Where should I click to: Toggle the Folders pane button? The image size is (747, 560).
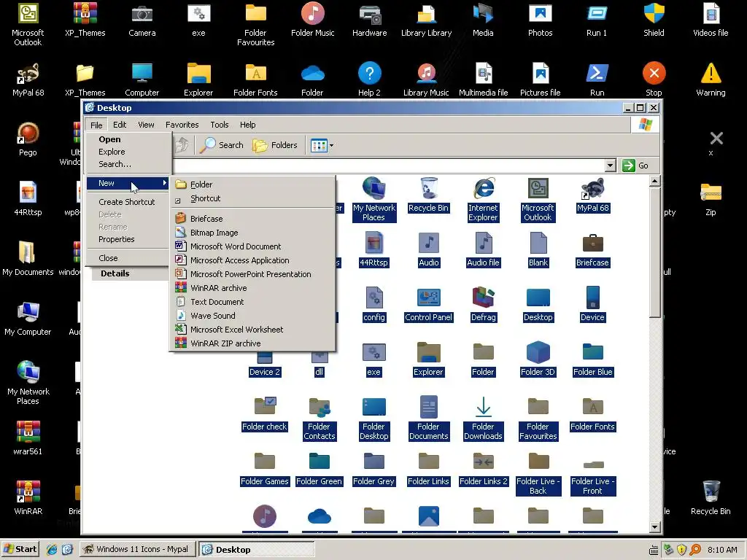point(275,145)
